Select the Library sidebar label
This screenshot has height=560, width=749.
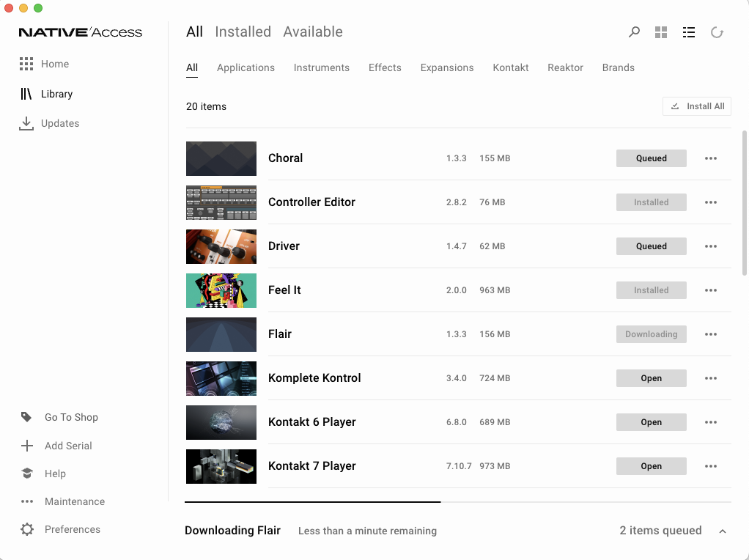(57, 94)
